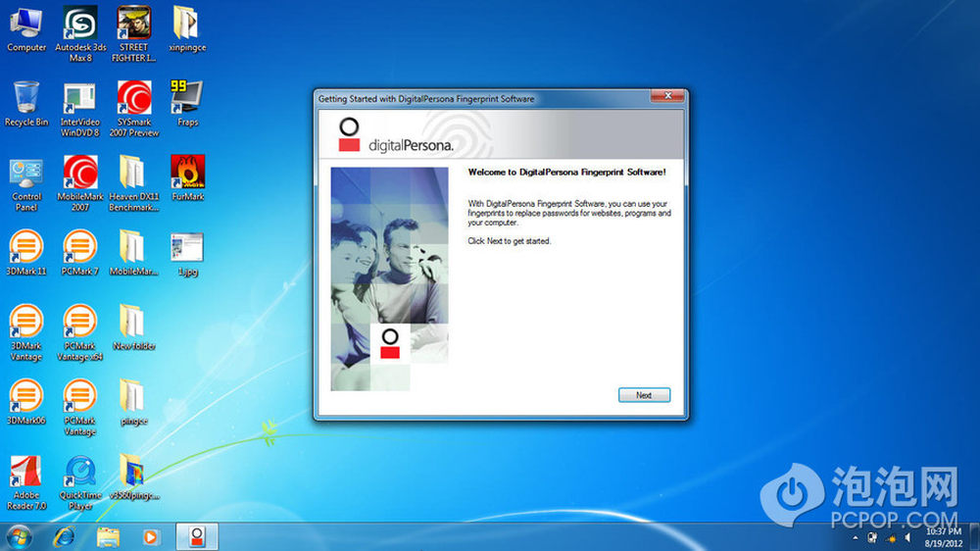Select the 3DMark06 shortcut

pyautogui.click(x=26, y=402)
